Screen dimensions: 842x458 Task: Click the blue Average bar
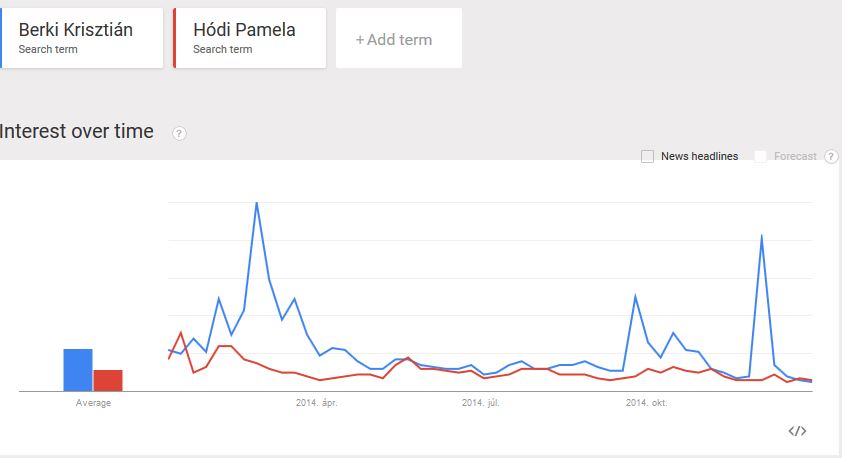(x=78, y=370)
